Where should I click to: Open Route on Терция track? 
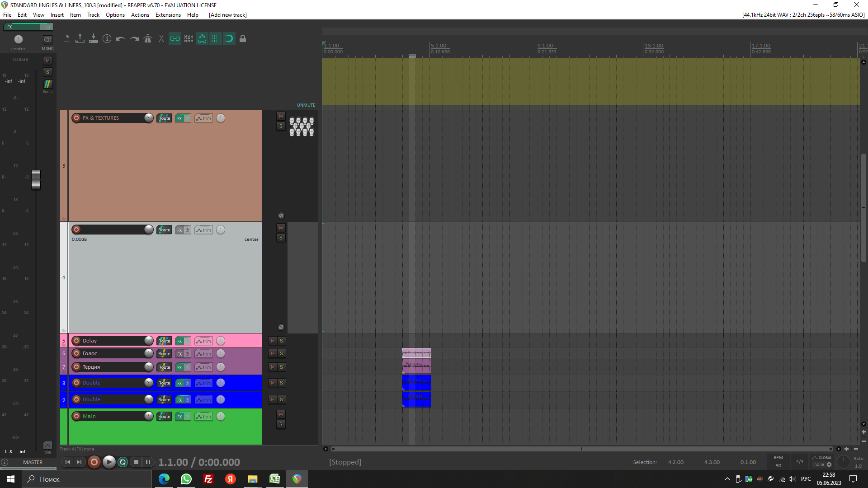point(164,367)
